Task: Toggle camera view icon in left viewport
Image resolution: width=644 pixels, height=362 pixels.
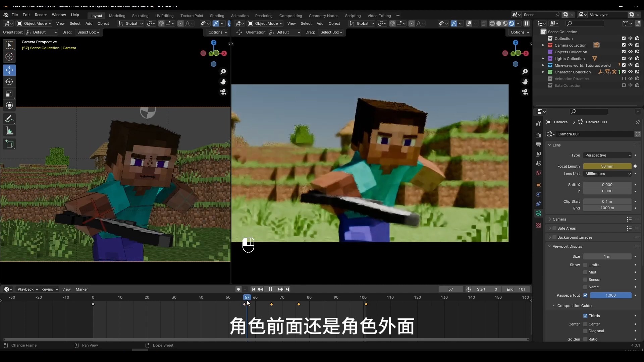Action: [223, 92]
